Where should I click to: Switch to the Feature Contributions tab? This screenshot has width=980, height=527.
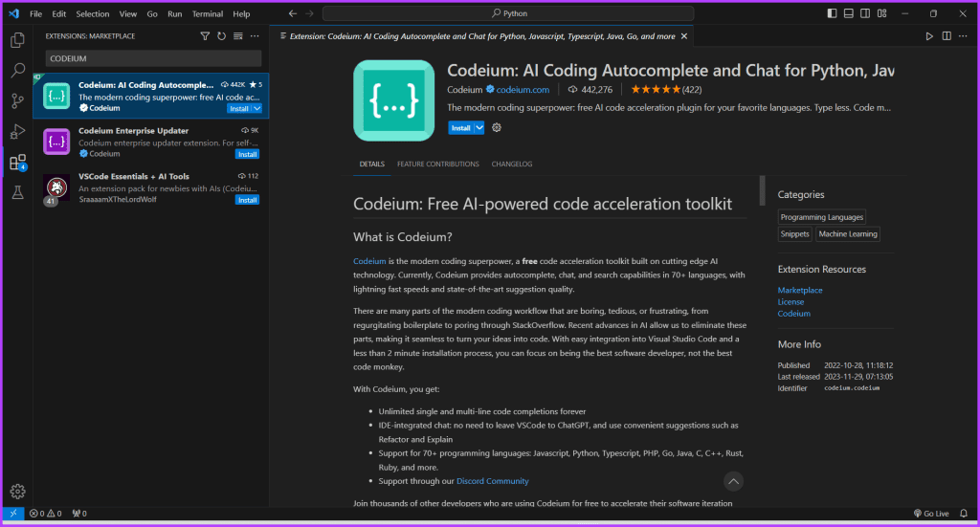point(438,165)
